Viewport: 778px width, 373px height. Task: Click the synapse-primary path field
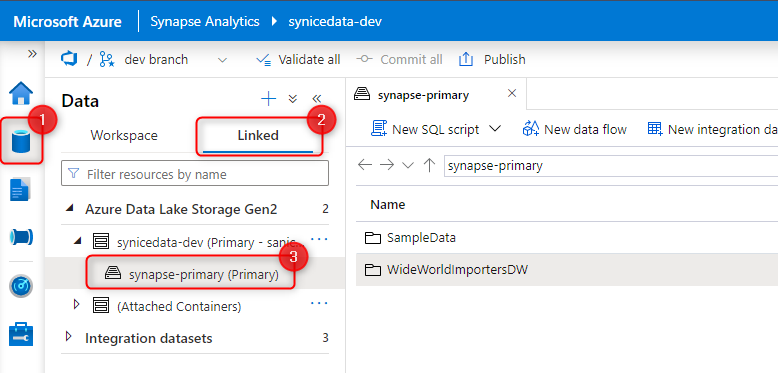coord(611,166)
